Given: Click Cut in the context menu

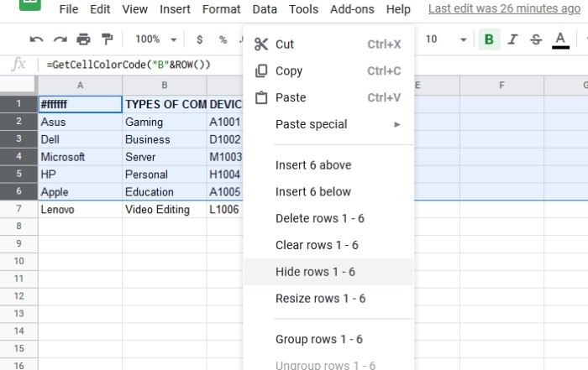Looking at the screenshot, I should coord(285,44).
